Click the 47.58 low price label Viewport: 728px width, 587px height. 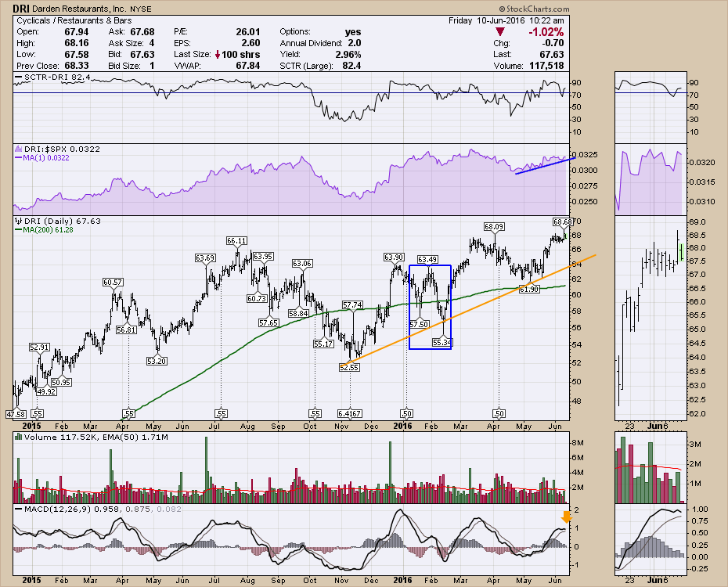pyautogui.click(x=16, y=414)
